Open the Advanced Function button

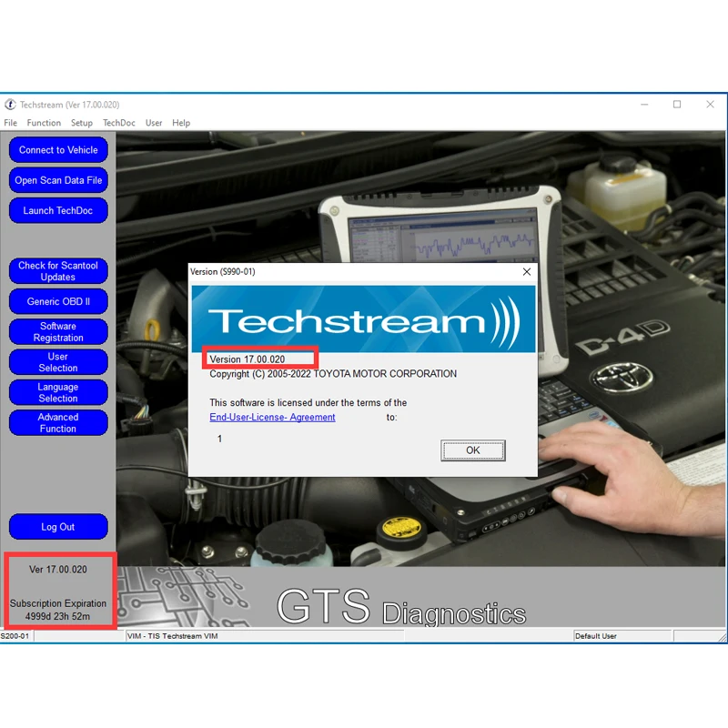pyautogui.click(x=58, y=422)
